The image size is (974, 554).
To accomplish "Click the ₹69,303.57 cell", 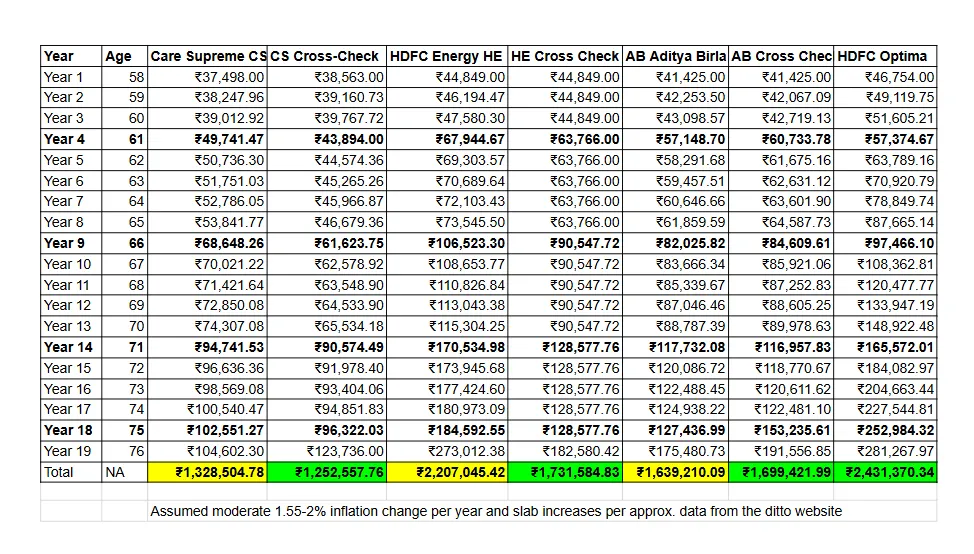I will [x=447, y=160].
